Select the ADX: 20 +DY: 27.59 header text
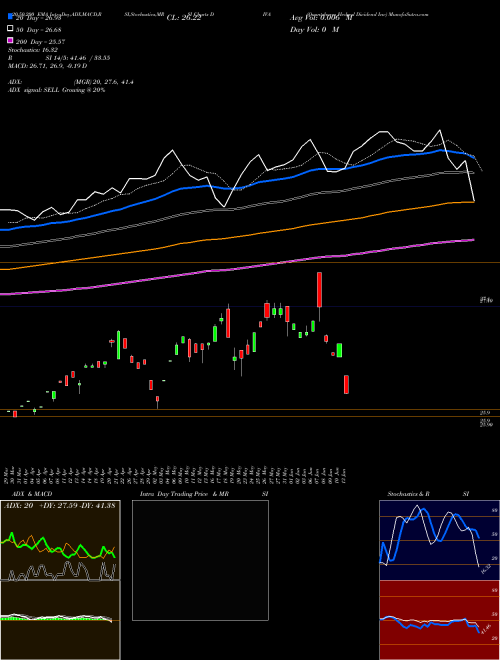 coord(59,506)
